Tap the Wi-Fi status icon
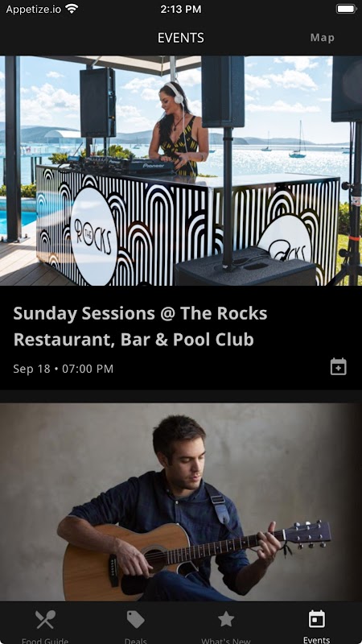 [72, 9]
